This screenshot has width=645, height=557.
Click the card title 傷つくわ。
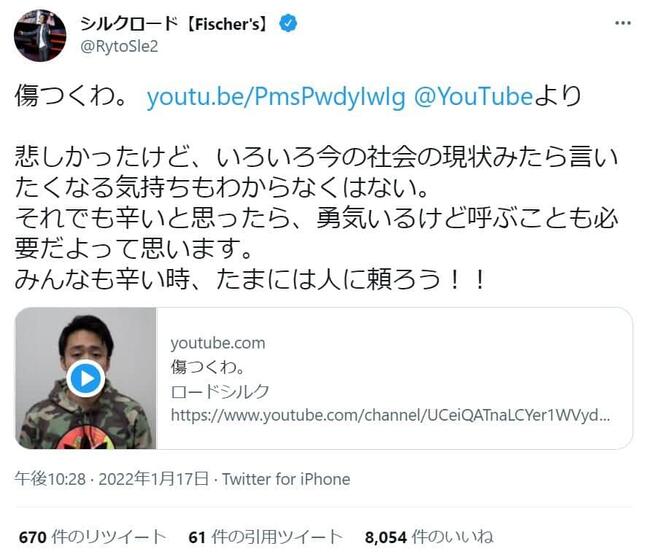tap(208, 367)
